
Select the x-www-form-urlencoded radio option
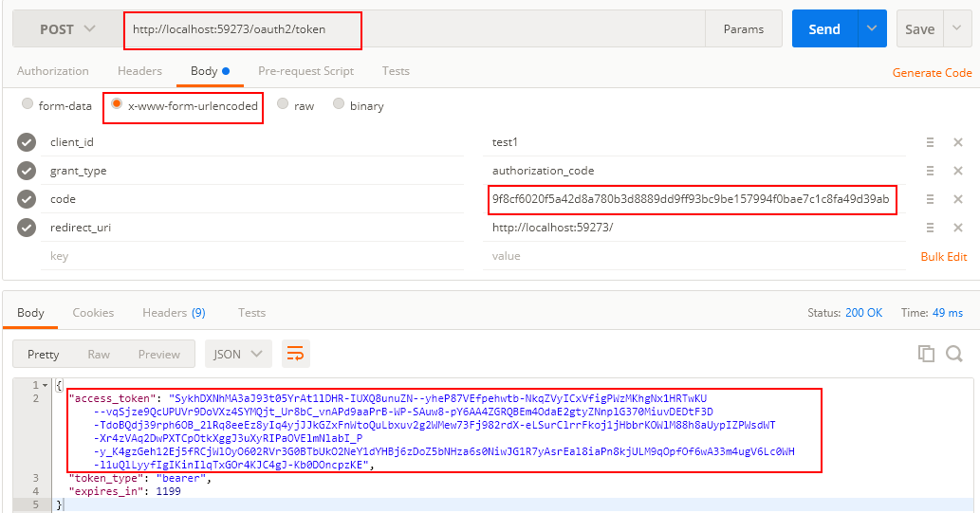[117, 103]
